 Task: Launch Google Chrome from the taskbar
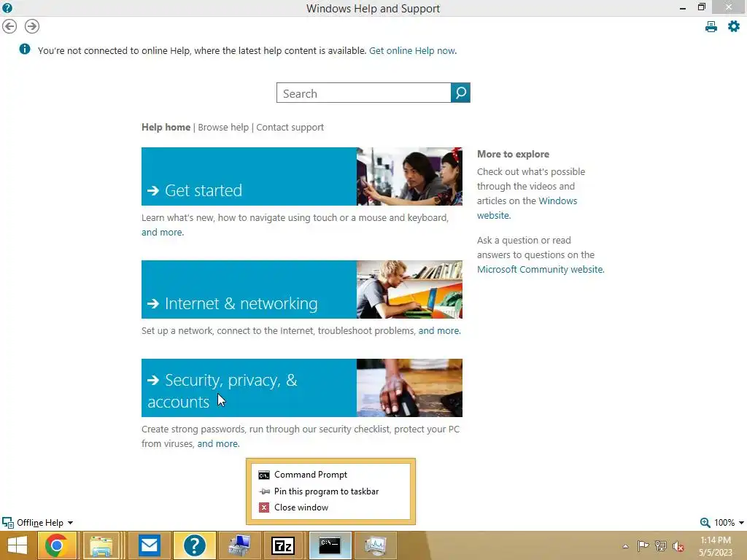tap(56, 545)
